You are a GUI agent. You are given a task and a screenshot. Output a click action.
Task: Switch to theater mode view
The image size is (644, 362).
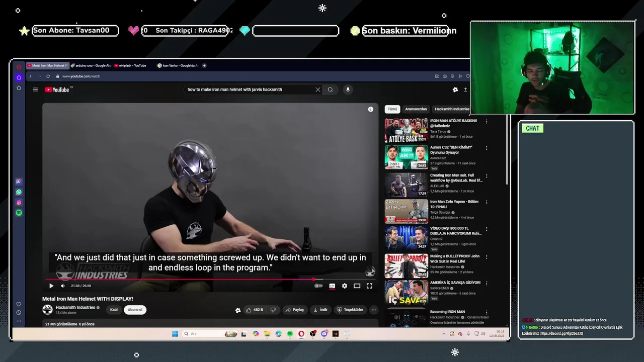tap(357, 286)
